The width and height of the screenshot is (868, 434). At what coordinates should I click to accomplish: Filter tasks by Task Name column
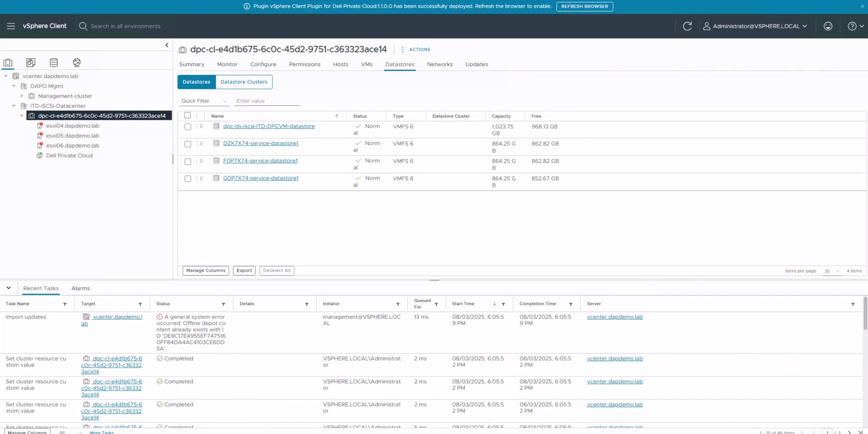coord(65,304)
